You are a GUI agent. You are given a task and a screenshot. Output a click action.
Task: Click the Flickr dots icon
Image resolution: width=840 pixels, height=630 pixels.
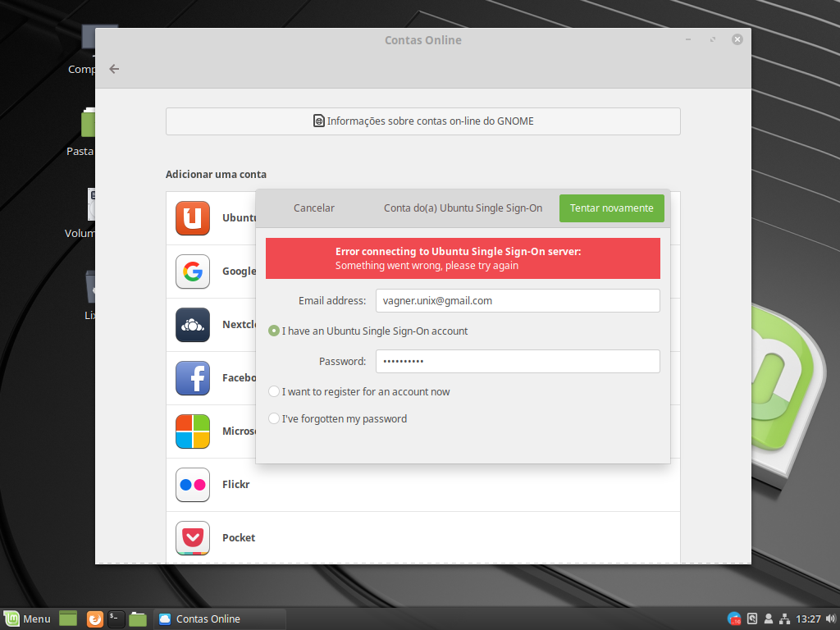192,485
